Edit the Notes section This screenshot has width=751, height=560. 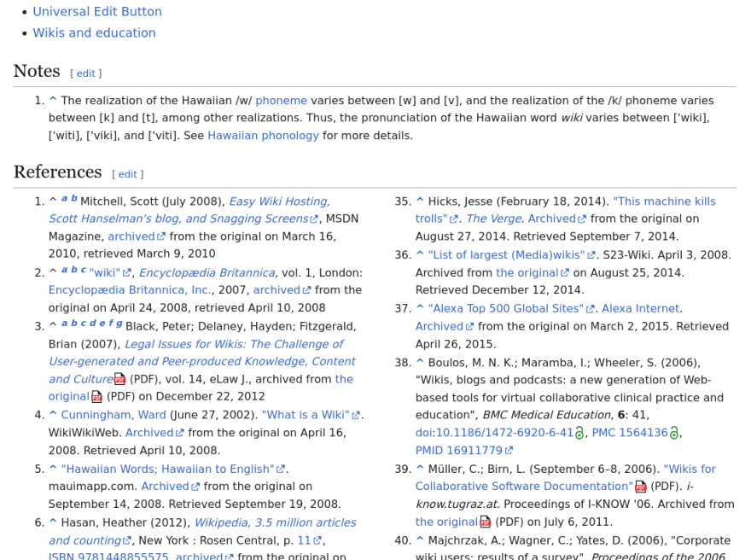pyautogui.click(x=85, y=73)
